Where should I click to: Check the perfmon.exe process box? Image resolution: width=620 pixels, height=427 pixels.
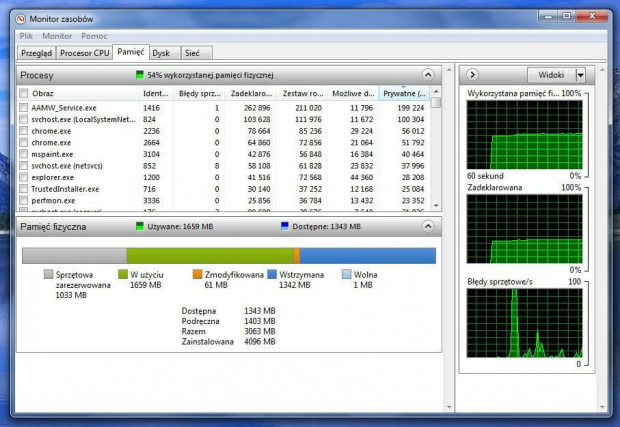coord(24,200)
